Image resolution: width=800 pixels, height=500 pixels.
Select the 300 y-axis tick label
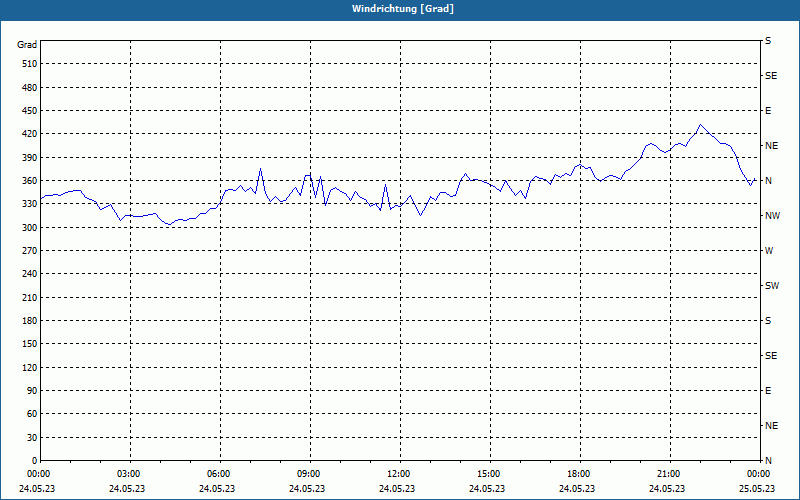[30, 228]
